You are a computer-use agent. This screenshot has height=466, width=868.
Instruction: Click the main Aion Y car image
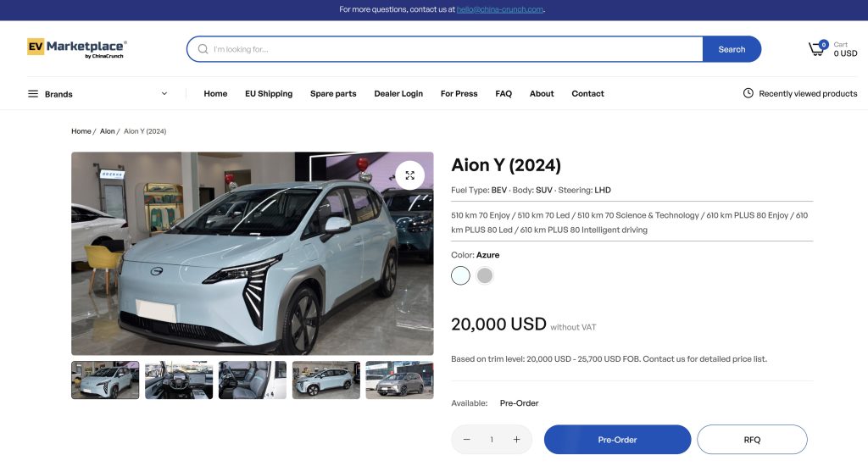click(x=253, y=253)
